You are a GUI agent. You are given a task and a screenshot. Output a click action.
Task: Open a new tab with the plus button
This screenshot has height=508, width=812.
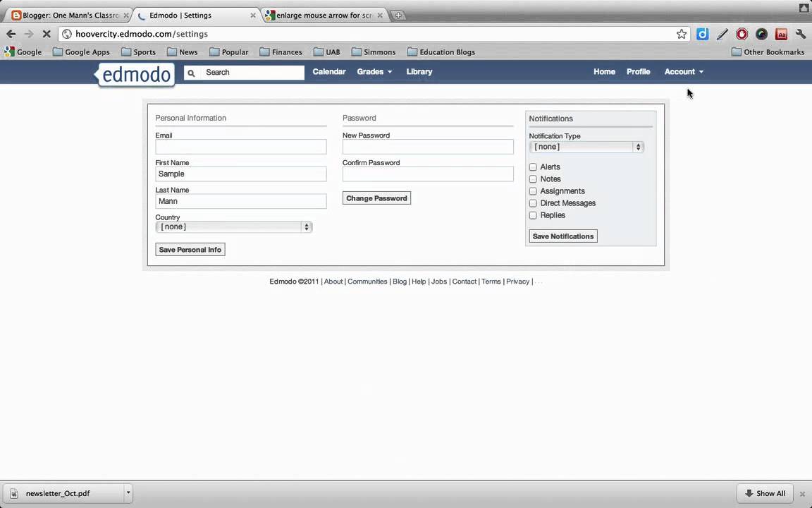(398, 15)
